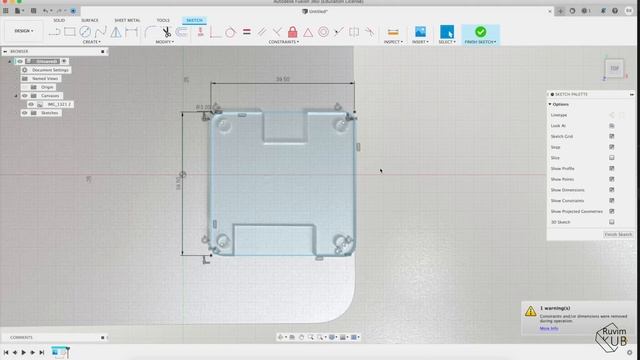Click the Top face of the ViewCube

coord(614,69)
